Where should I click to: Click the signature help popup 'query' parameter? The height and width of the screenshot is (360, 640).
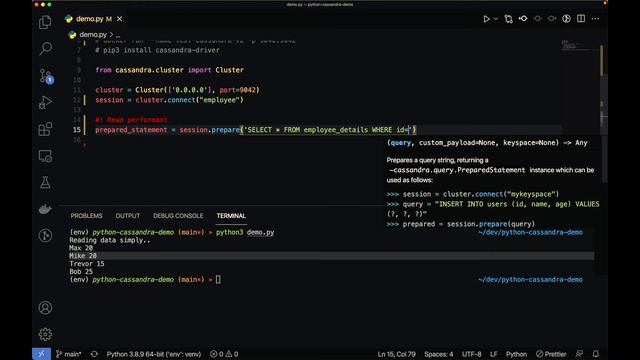[400, 143]
